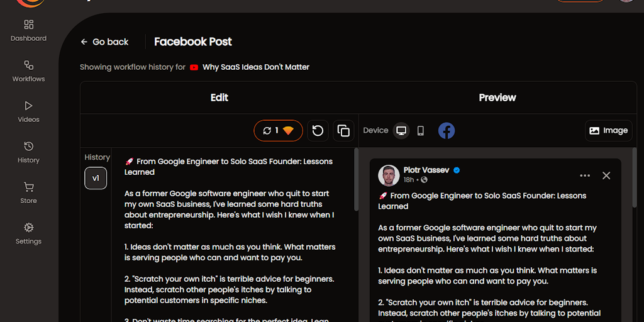
Task: Click the Edit column header
Action: (219, 97)
